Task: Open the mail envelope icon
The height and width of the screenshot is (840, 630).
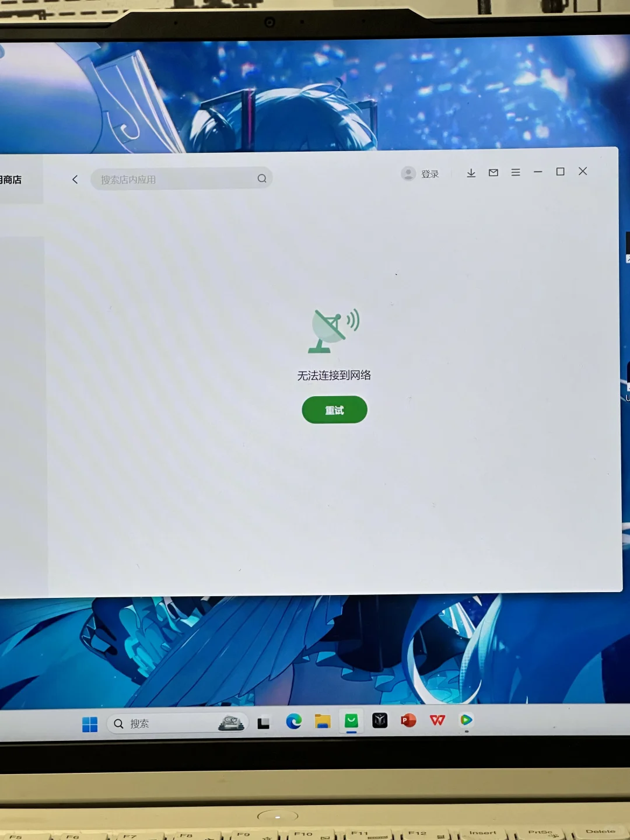Action: pyautogui.click(x=494, y=173)
